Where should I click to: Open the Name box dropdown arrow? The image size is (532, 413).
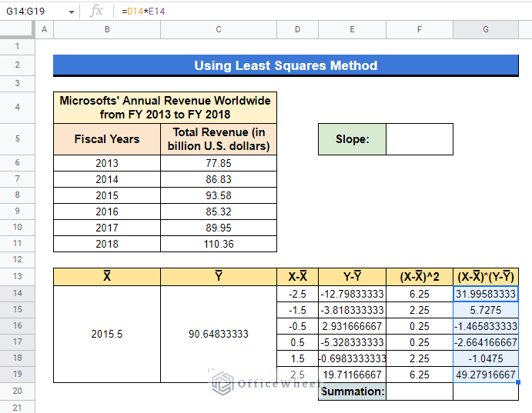pos(72,12)
